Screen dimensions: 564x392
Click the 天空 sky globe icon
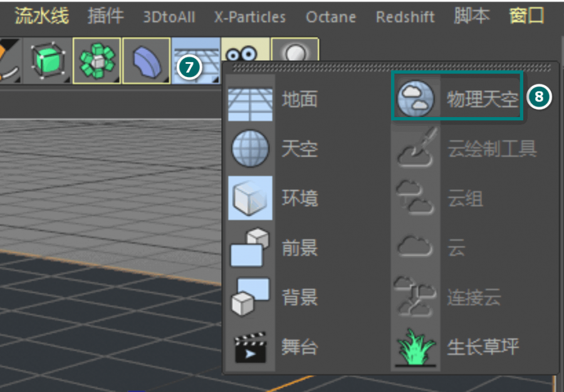[x=250, y=149]
